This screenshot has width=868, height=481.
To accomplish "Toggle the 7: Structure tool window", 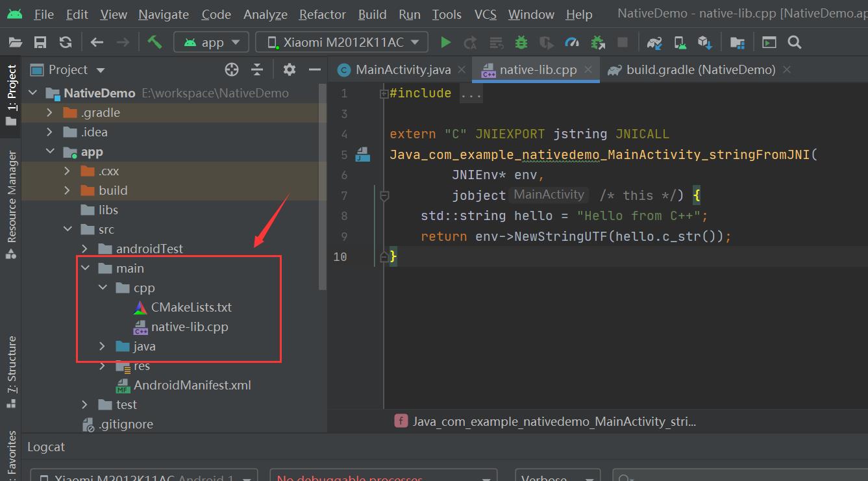I will (x=11, y=371).
